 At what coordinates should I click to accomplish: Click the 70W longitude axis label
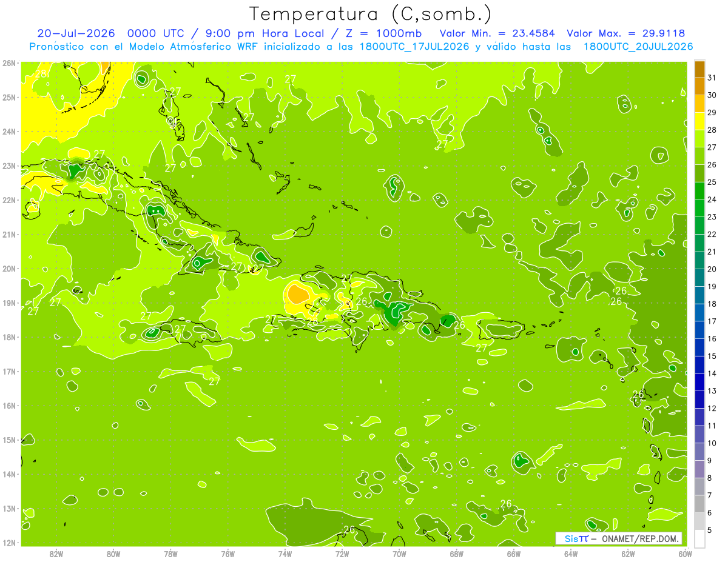(399, 554)
